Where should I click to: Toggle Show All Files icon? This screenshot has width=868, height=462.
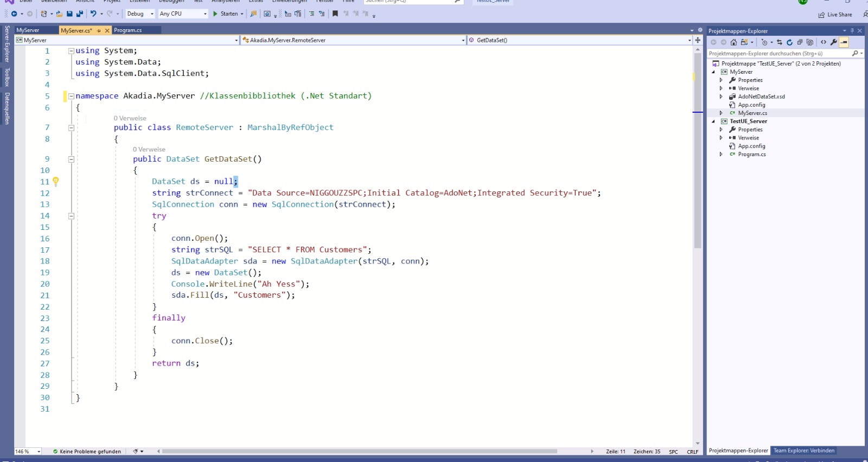810,42
